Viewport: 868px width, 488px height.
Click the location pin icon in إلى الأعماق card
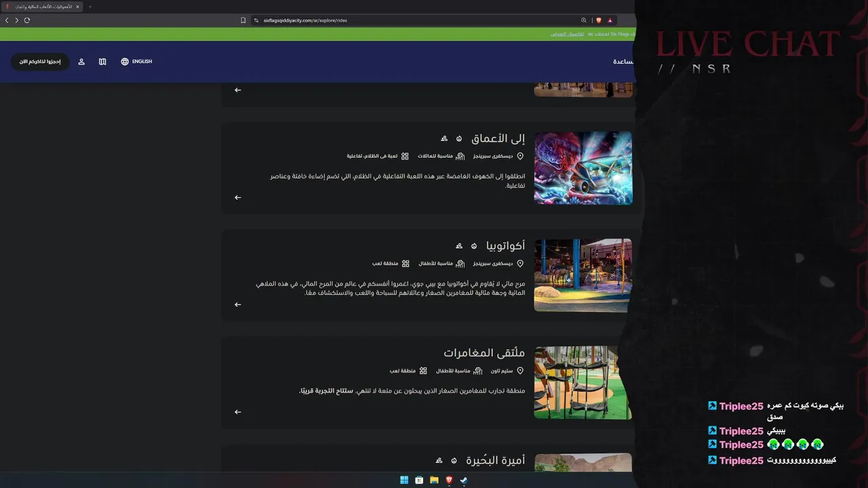pos(520,156)
